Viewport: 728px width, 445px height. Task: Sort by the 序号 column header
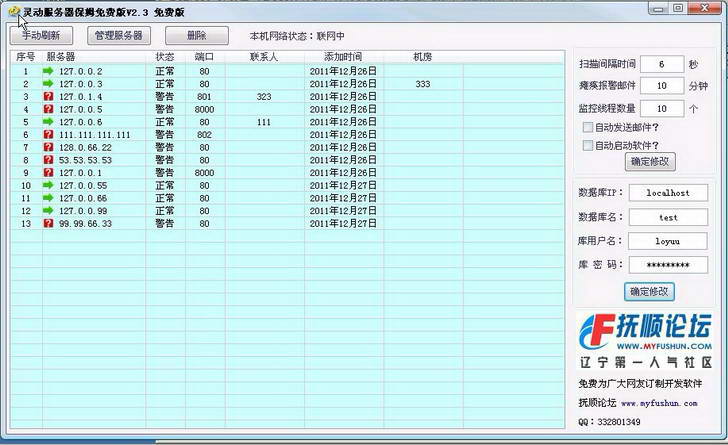(26, 57)
